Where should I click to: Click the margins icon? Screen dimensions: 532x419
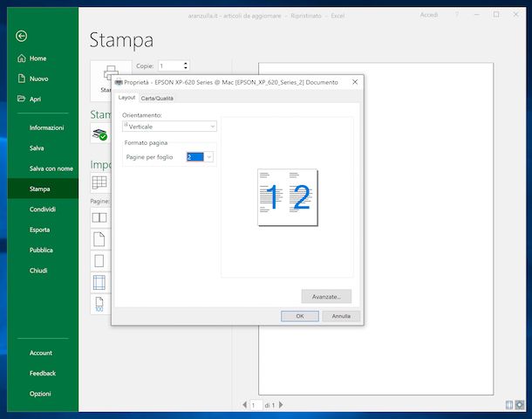[99, 283]
